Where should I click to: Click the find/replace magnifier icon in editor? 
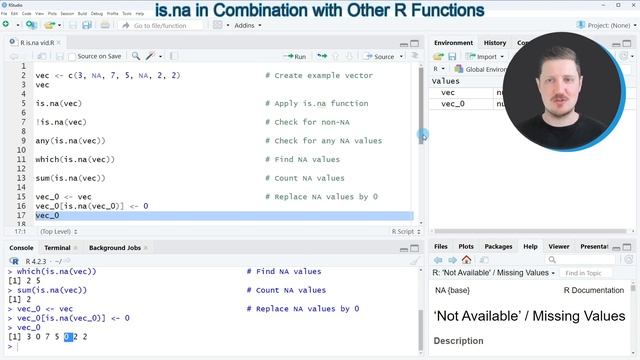pos(136,56)
